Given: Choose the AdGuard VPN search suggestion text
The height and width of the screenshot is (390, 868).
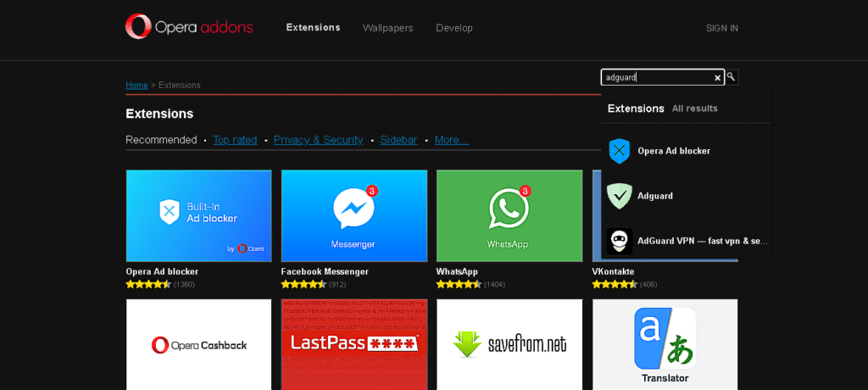Looking at the screenshot, I should click(x=703, y=242).
